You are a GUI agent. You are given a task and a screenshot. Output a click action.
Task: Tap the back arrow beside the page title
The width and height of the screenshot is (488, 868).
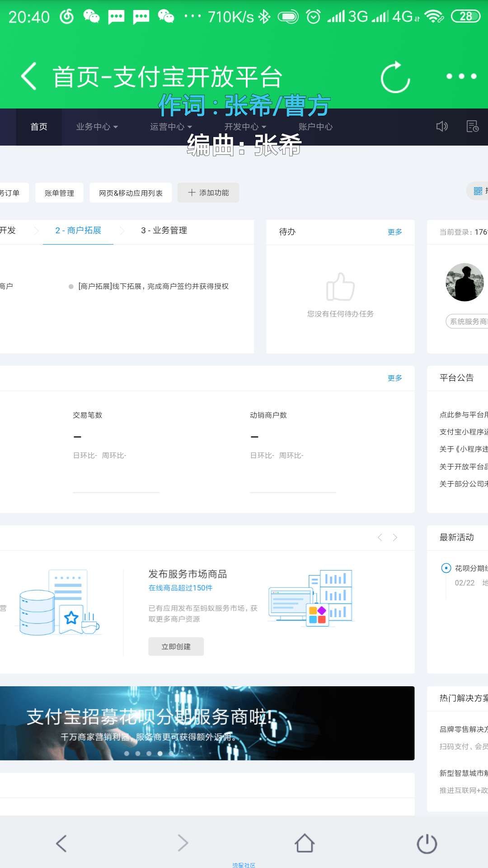point(29,76)
